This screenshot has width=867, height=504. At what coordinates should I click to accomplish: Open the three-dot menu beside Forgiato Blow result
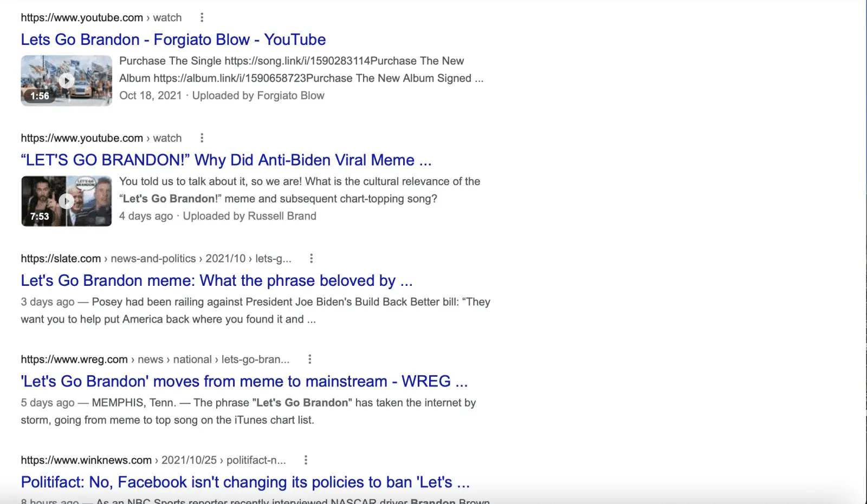(x=202, y=17)
